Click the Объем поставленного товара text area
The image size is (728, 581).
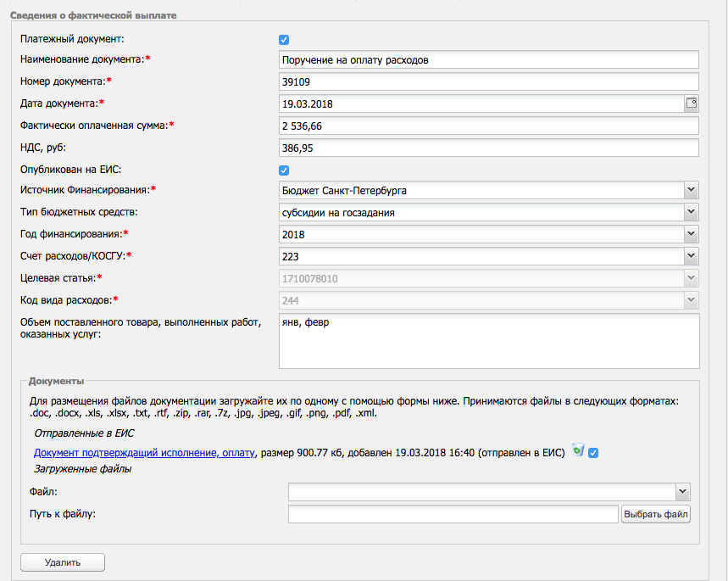(488, 341)
